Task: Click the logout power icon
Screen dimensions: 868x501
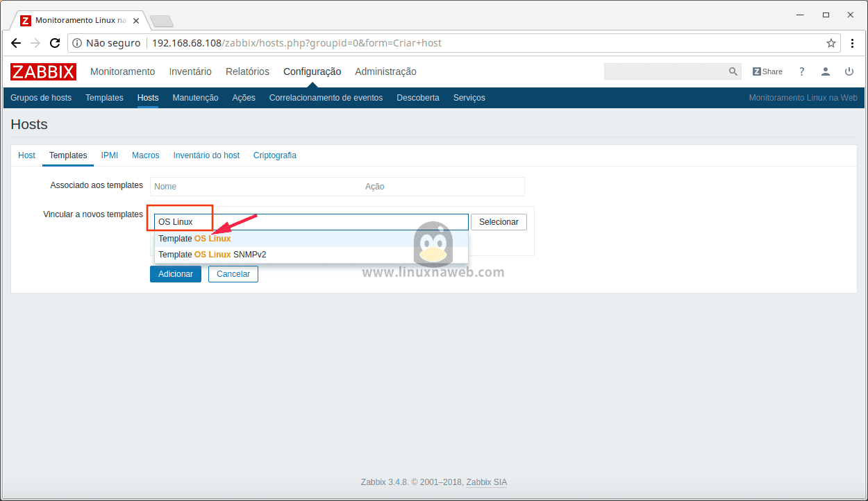Action: tap(849, 71)
